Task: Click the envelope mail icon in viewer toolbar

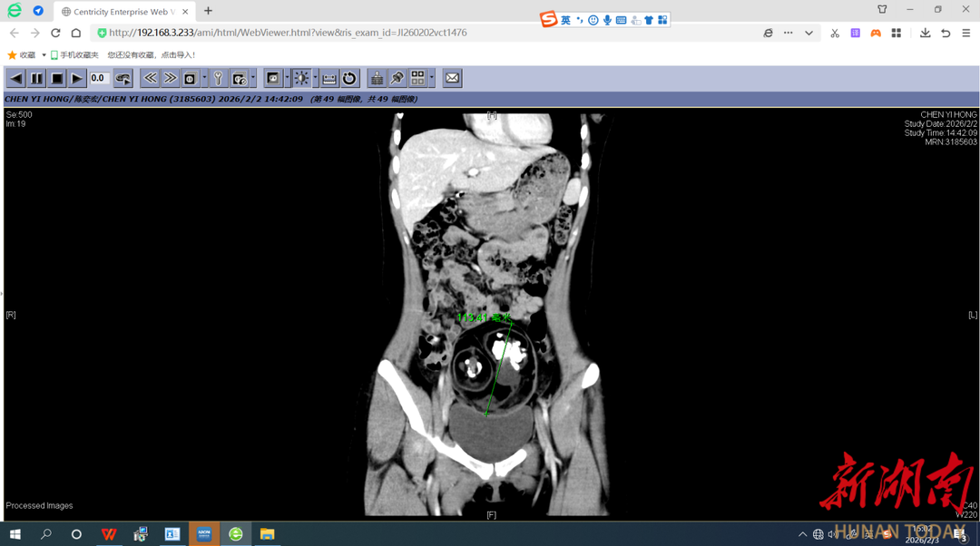Action: (x=452, y=79)
